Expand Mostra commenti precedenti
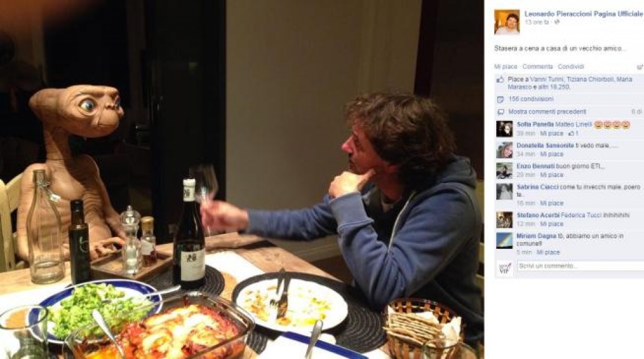 point(547,112)
